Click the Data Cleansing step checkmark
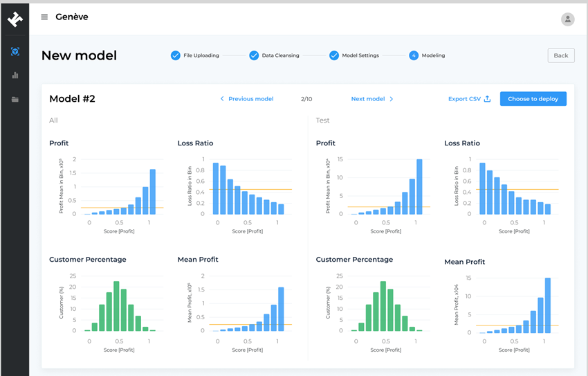The height and width of the screenshot is (376, 588). pyautogui.click(x=254, y=55)
